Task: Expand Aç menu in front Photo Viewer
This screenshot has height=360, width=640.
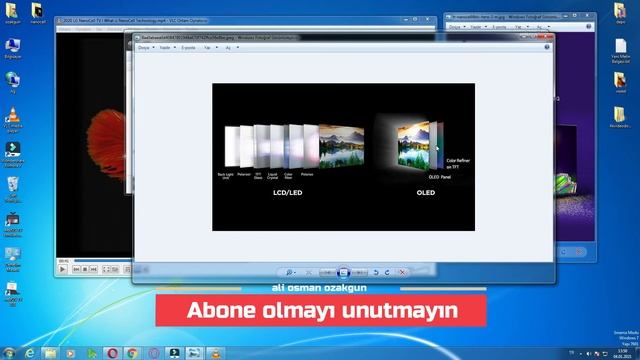Action: click(x=232, y=48)
